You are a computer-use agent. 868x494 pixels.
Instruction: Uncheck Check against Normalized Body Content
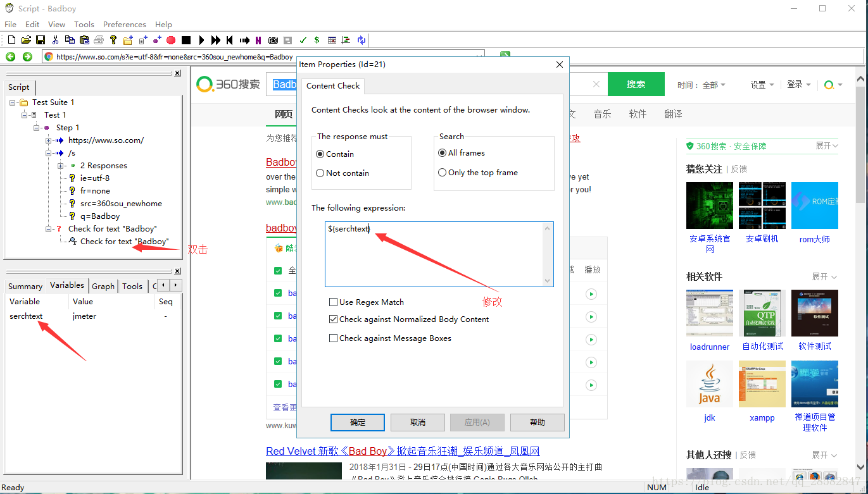tap(333, 319)
